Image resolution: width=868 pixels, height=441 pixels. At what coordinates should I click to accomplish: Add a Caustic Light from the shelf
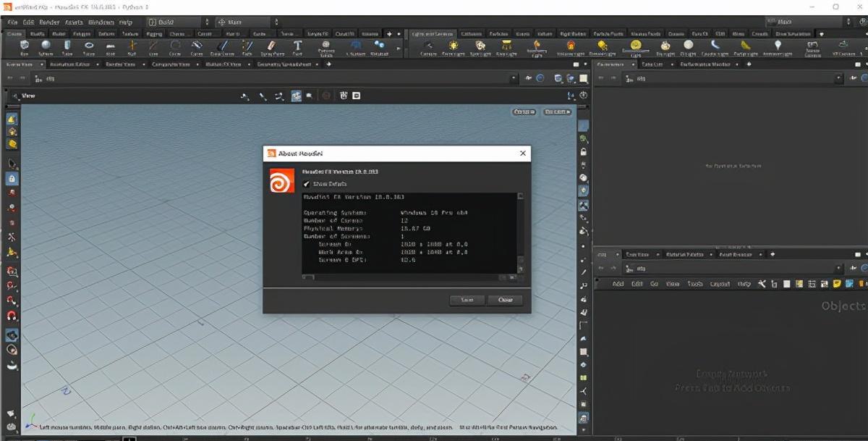click(716, 48)
